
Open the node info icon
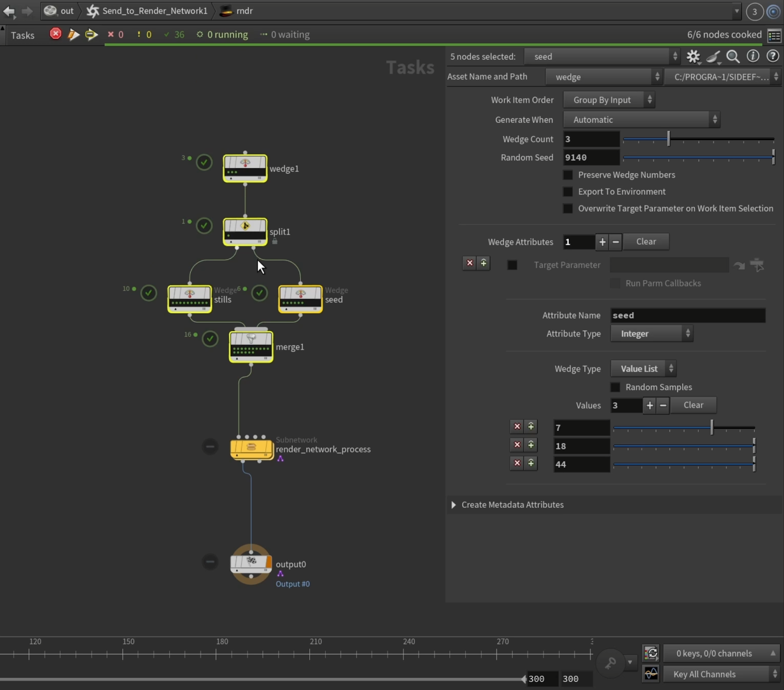753,56
